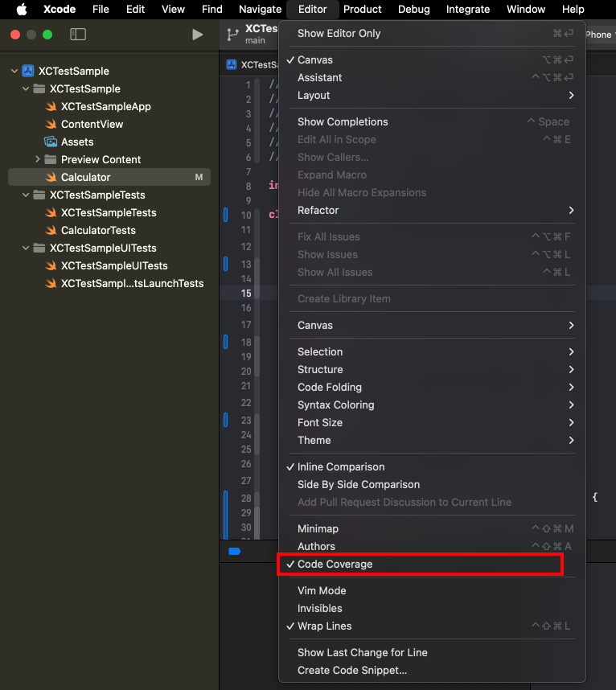
Task: Choose Show Completions
Action: click(432, 122)
